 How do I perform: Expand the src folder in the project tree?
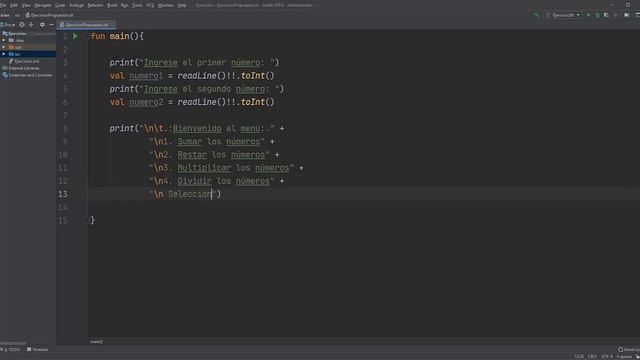(x=4, y=54)
